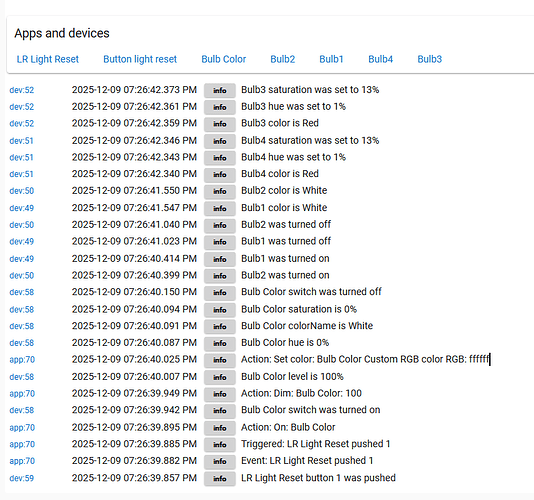Image resolution: width=534 pixels, height=500 pixels.
Task: Click info badge on Set color action row
Action: tap(220, 360)
